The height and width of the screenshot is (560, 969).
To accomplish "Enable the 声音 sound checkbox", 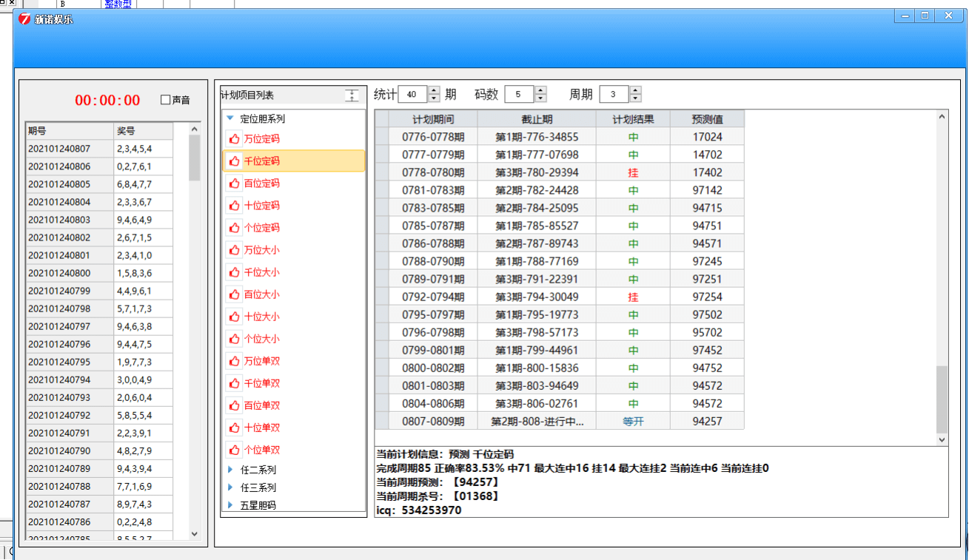I will (165, 101).
